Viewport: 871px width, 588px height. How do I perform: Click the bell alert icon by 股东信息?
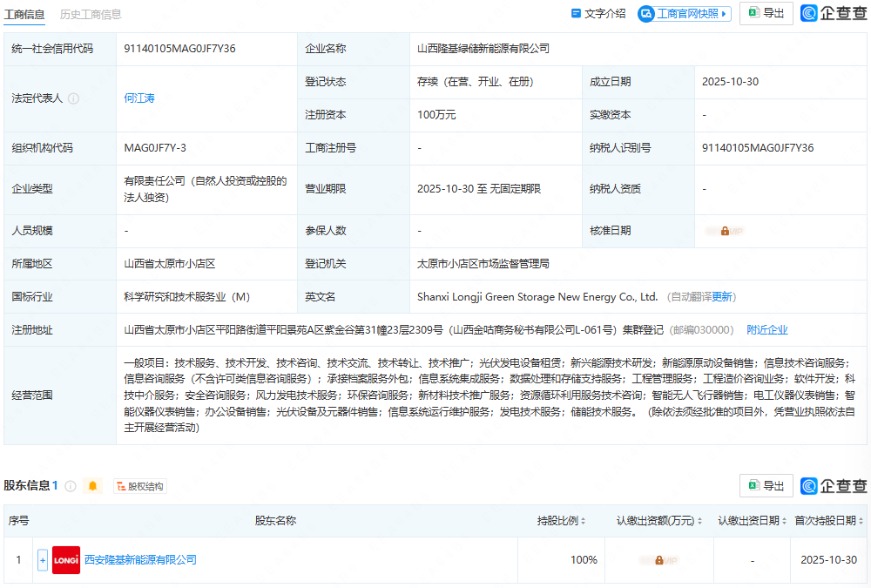(x=93, y=486)
